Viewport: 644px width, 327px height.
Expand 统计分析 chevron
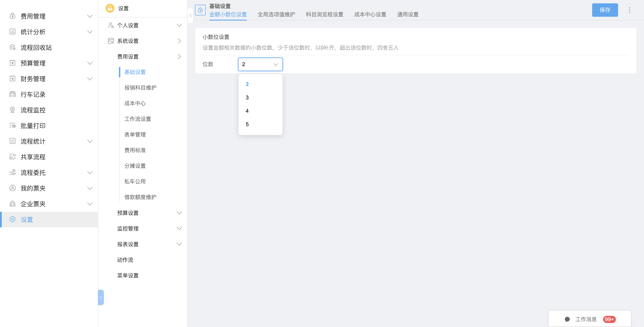pyautogui.click(x=90, y=32)
